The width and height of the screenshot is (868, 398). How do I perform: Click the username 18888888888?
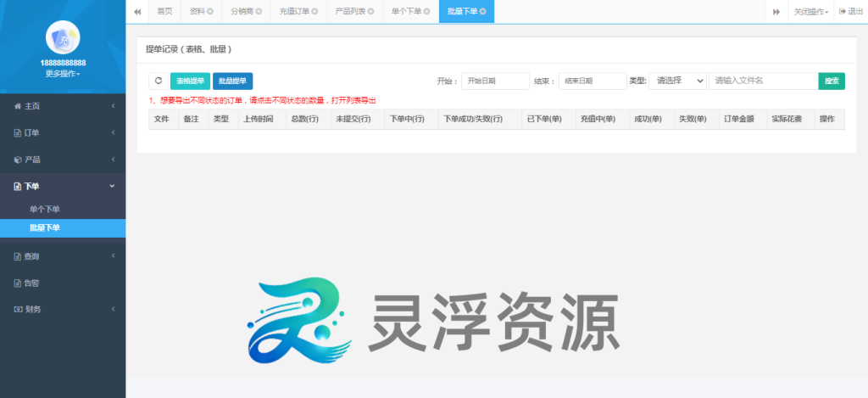pos(63,63)
